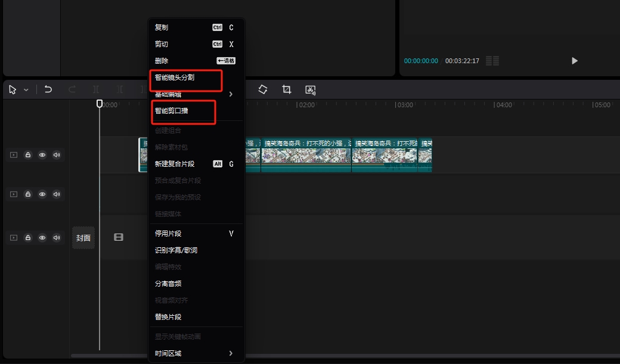Screen dimensions: 620x364
Task: Select the clip segment starting near 02:00
Action: click(306, 155)
